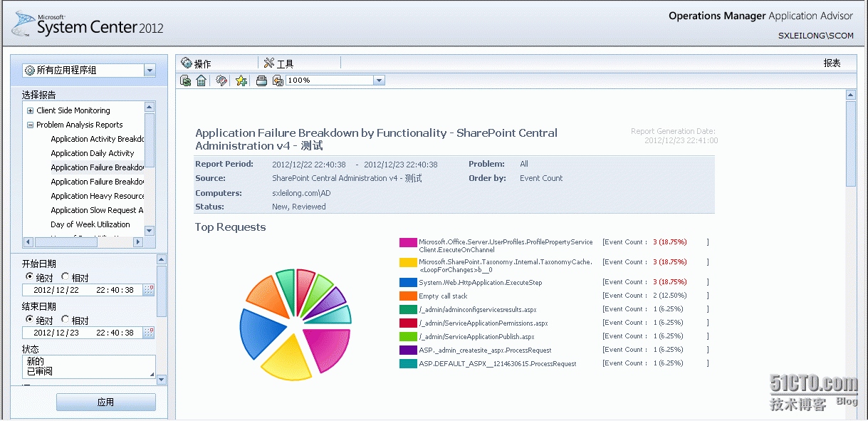Open the calendar picker for 结束日期
Image resolution: width=868 pixels, height=421 pixels.
pos(148,333)
